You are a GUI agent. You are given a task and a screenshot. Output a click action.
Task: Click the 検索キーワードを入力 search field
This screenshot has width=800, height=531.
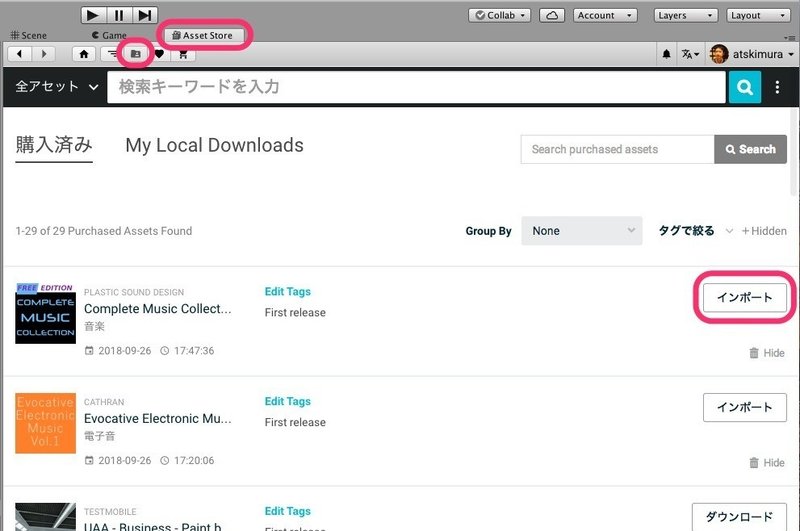coord(416,87)
